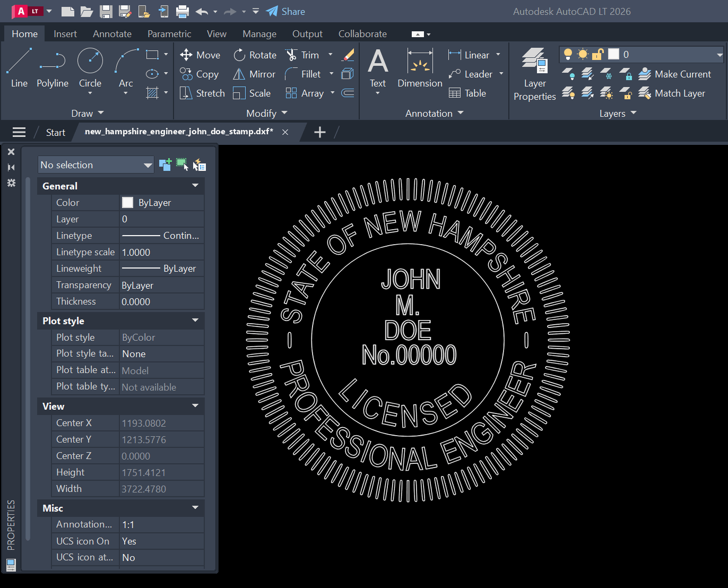Toggle layer 0 freeze sun icon
Viewport: 728px width, 588px height.
click(x=583, y=54)
